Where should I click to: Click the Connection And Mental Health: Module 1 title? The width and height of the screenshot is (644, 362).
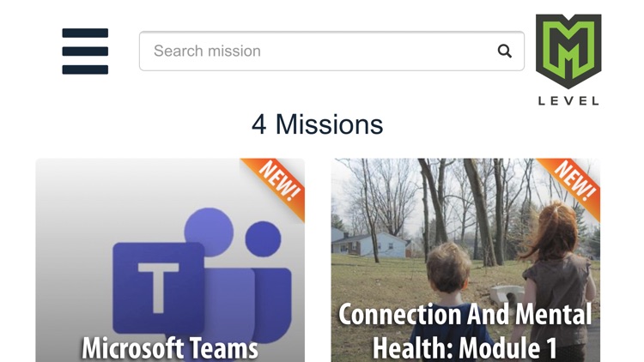pos(465,331)
